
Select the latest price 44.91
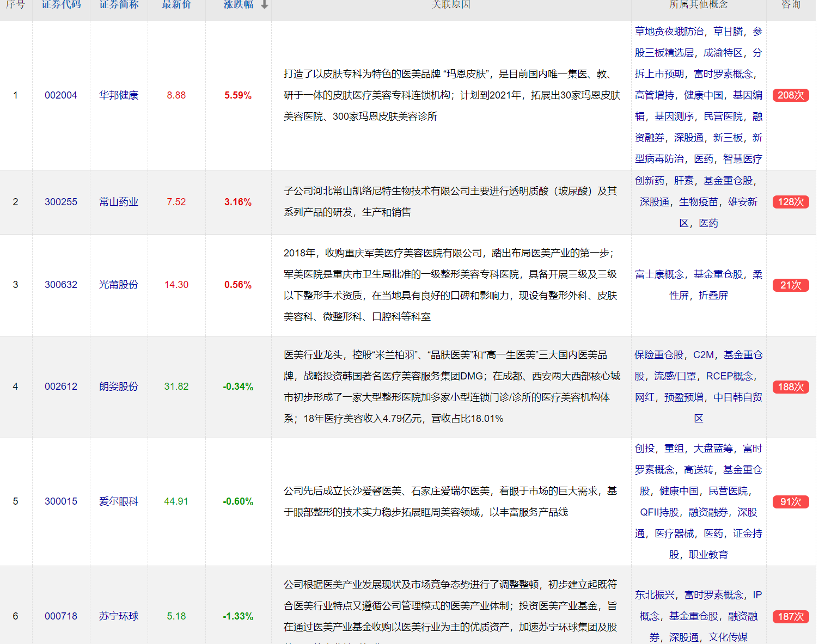(x=176, y=501)
